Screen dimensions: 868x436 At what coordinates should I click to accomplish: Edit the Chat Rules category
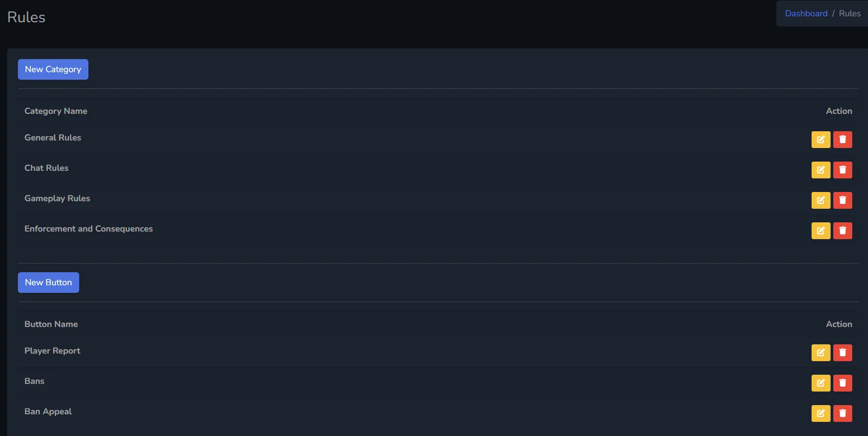(x=821, y=170)
